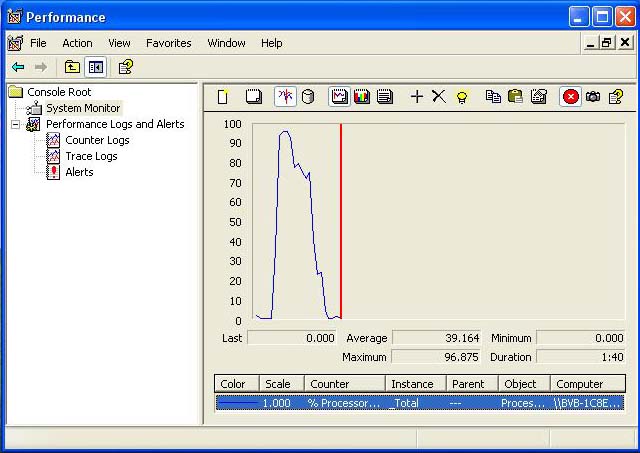The image size is (640, 453).
Task: Click the red Freeze Display button
Action: [570, 97]
